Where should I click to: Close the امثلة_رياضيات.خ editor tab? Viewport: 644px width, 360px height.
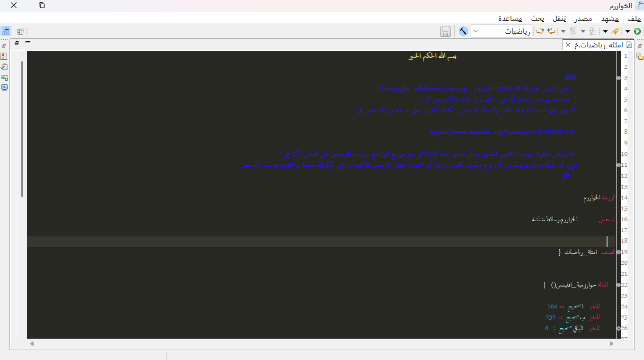(568, 45)
